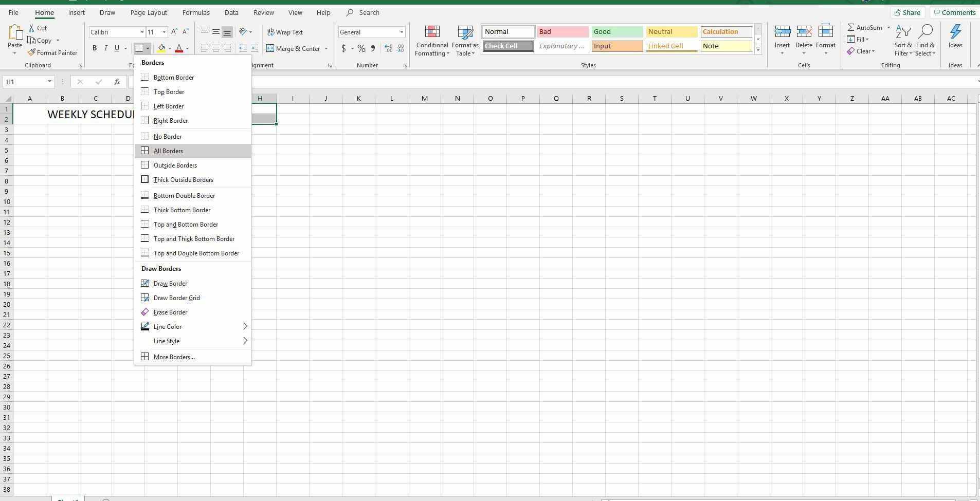This screenshot has height=501, width=980.
Task: Open the Number Format General dropdown
Action: click(402, 32)
